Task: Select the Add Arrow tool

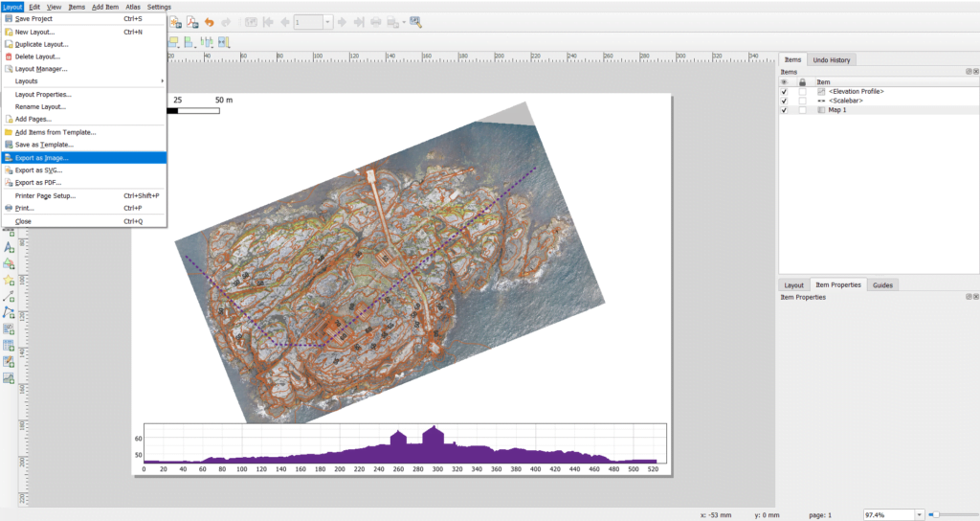Action: (x=9, y=296)
